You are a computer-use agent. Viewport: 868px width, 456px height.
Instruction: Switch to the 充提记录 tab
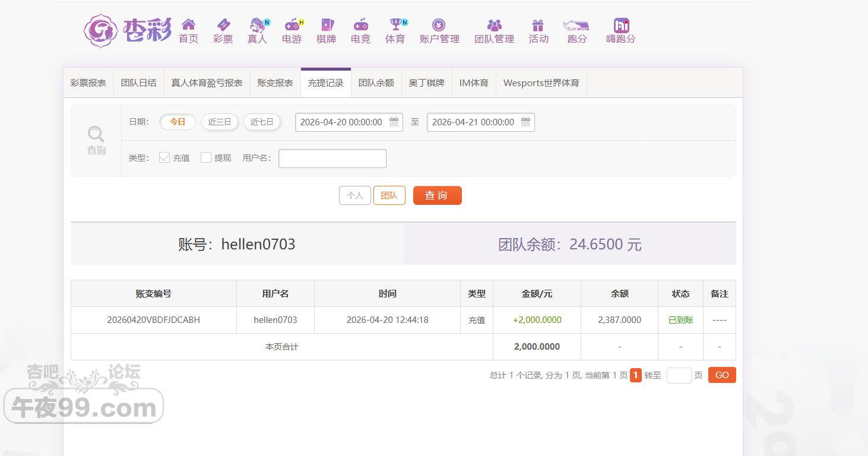326,83
